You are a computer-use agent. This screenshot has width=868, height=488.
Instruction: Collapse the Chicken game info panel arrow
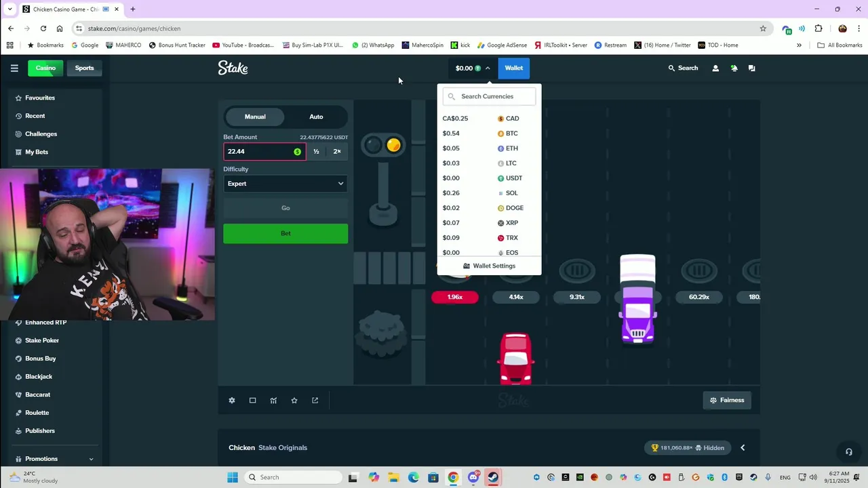point(743,448)
